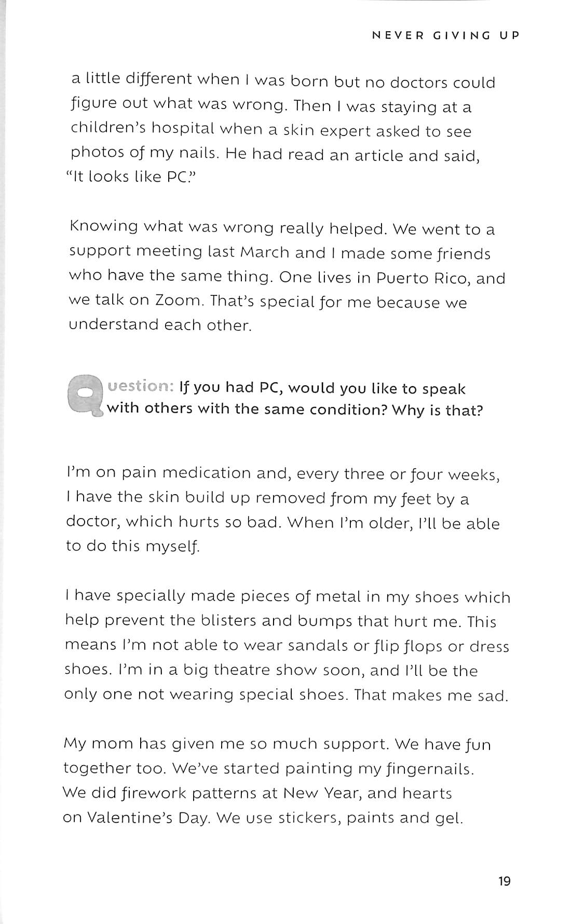Click page number 19 at the bottom
This screenshot has width=571, height=924.
504,881
